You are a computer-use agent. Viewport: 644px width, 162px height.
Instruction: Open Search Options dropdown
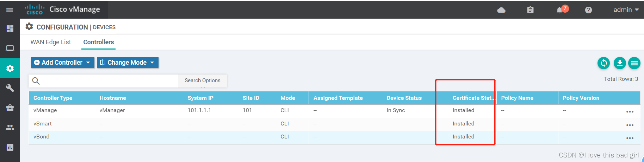pyautogui.click(x=203, y=80)
